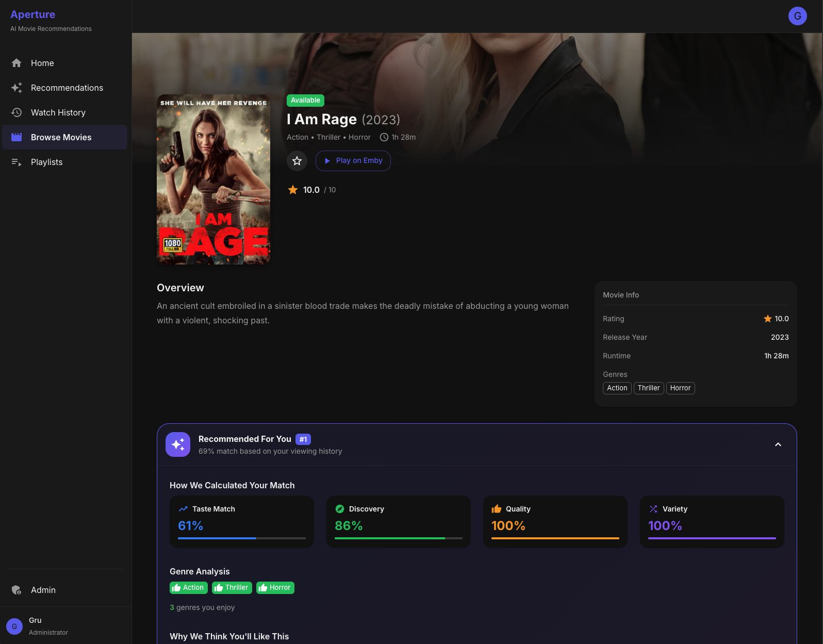Viewport: 823px width, 644px height.
Task: Click the Thriller chip in Movie Info
Action: tap(649, 388)
